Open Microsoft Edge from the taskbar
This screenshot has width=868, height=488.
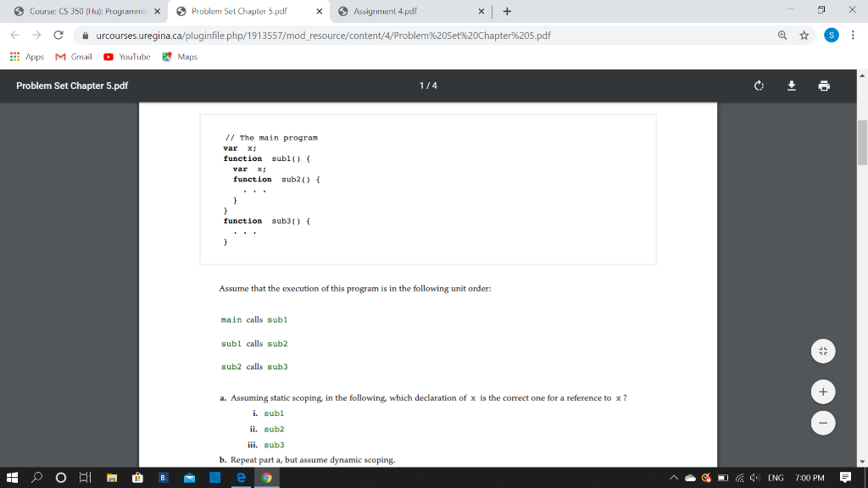[241, 479]
